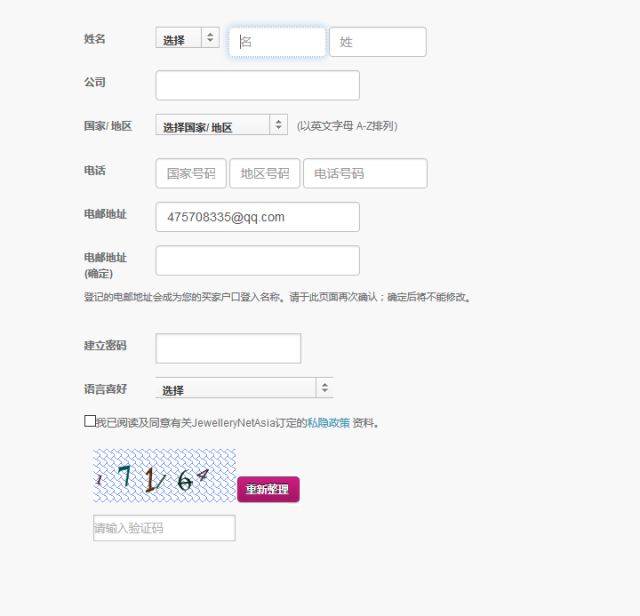Click the 电话号码 phone number field
Viewport: 640px width, 616px height.
pyautogui.click(x=365, y=173)
